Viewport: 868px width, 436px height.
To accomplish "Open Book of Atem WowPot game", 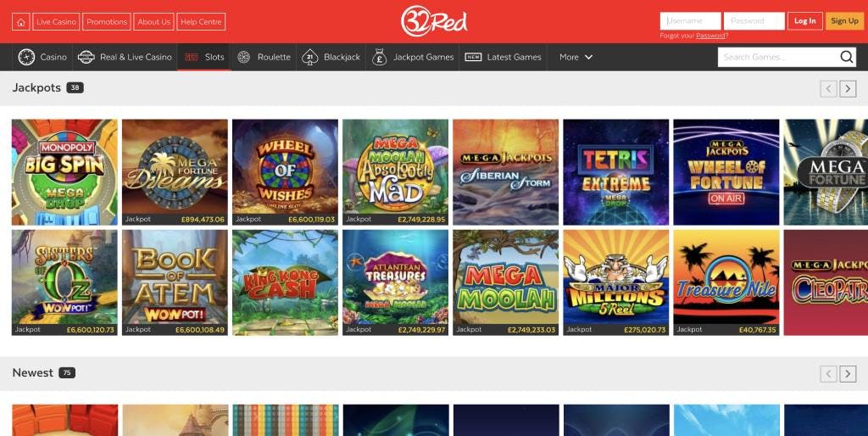I will pyautogui.click(x=175, y=282).
